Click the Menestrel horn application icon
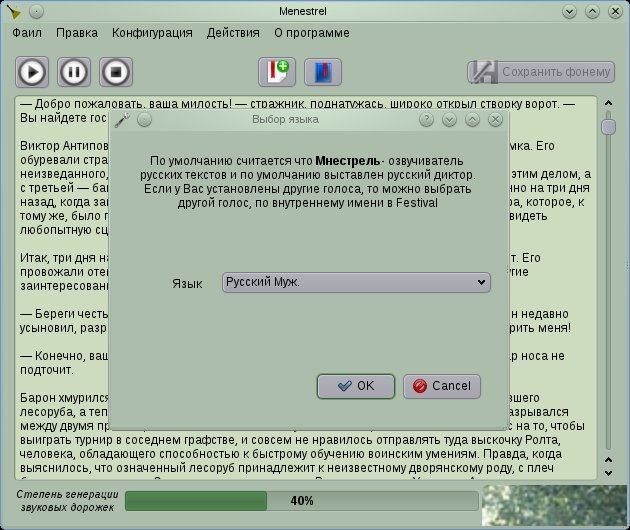 tap(14, 12)
